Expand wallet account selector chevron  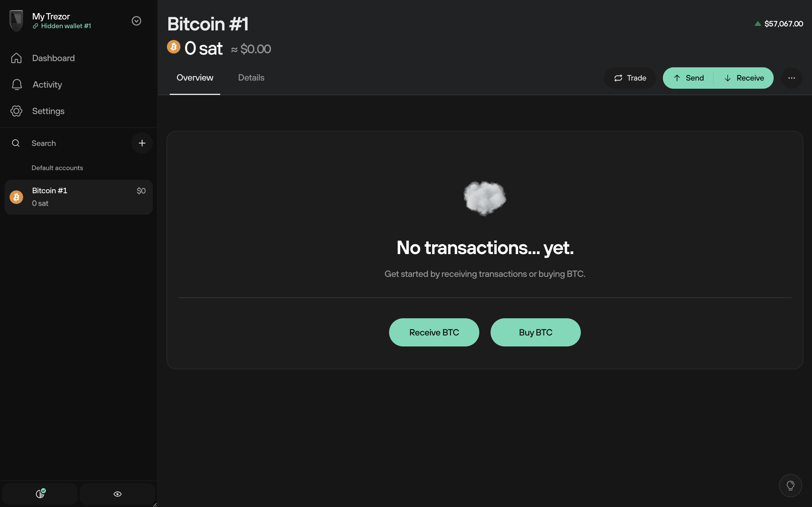click(x=136, y=21)
